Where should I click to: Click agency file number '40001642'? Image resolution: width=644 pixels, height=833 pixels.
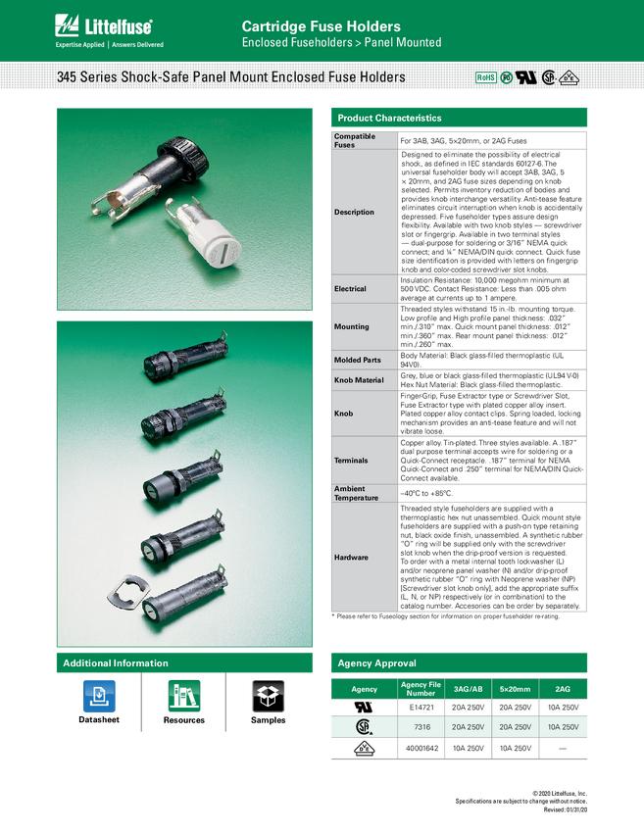pos(421,749)
